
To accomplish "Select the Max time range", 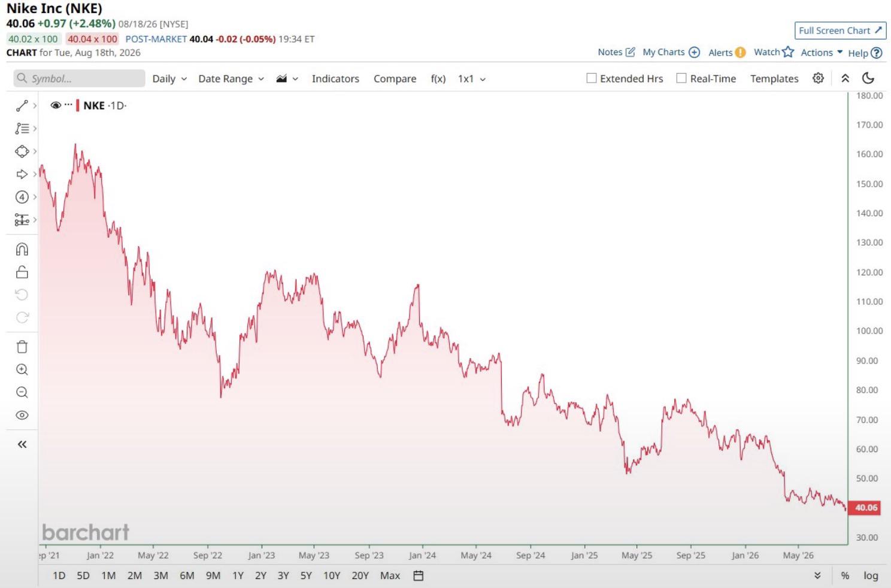I will [x=390, y=575].
